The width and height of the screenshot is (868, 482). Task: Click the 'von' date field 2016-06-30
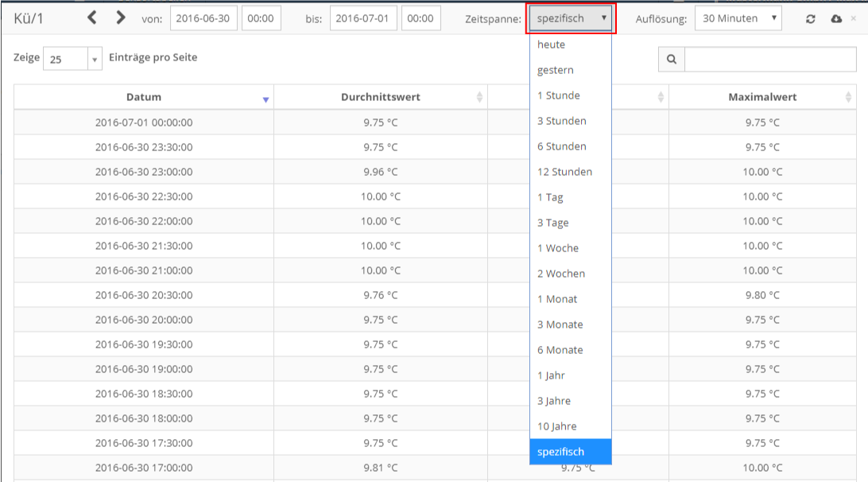point(203,18)
